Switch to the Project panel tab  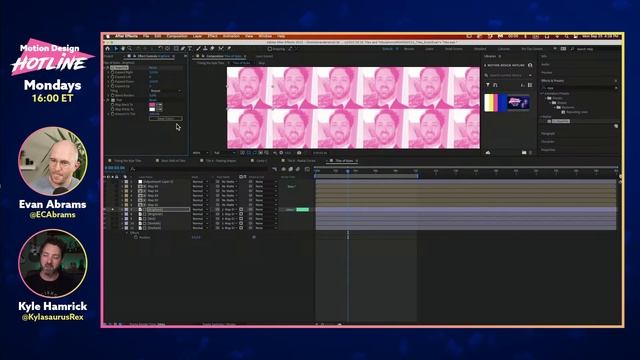point(109,56)
